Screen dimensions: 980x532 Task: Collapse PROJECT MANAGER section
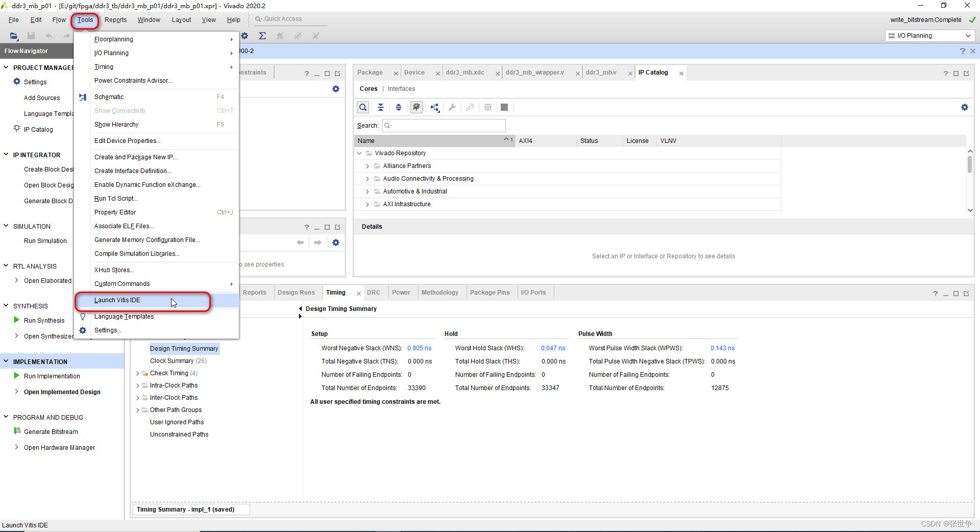pyautogui.click(x=6, y=67)
